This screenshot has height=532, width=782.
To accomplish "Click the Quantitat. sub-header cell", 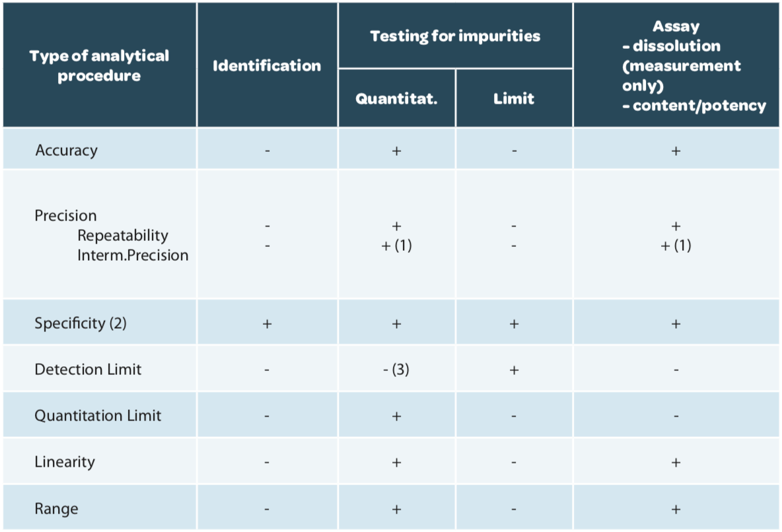I will [396, 98].
